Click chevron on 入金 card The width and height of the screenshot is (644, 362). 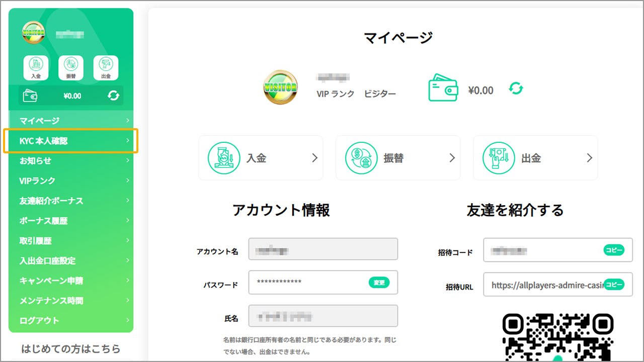coord(314,158)
